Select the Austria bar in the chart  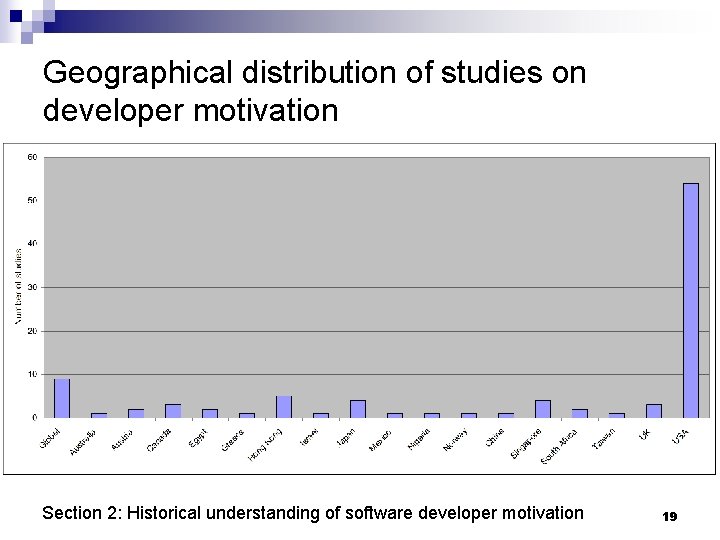click(x=136, y=413)
